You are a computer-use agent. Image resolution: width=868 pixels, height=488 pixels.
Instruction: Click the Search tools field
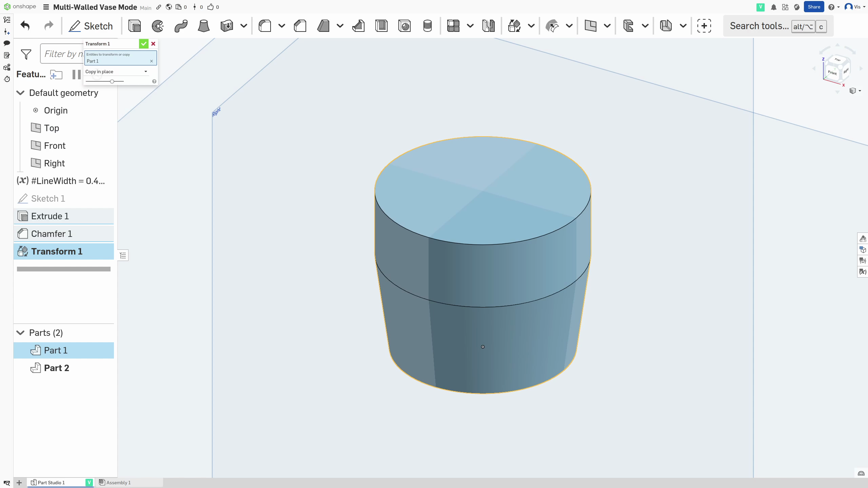pyautogui.click(x=759, y=26)
